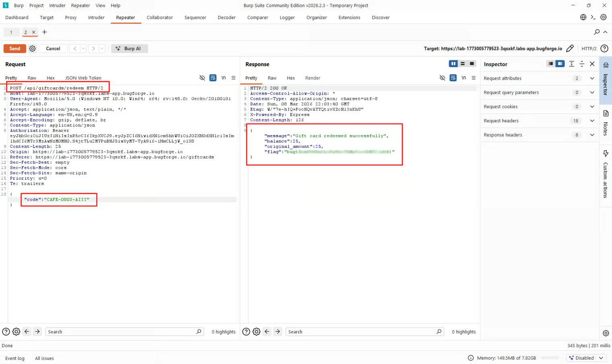Select the JSON Web Token request tab
Image resolution: width=612 pixels, height=364 pixels.
(83, 78)
